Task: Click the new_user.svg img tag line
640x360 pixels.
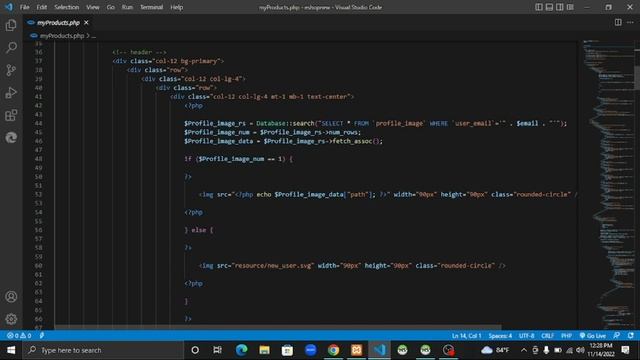Action: point(352,265)
